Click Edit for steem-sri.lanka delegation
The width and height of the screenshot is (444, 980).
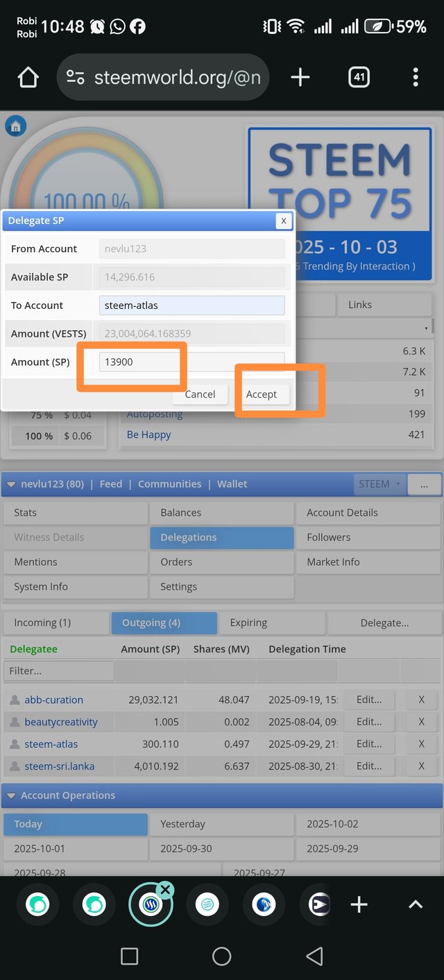369,766
